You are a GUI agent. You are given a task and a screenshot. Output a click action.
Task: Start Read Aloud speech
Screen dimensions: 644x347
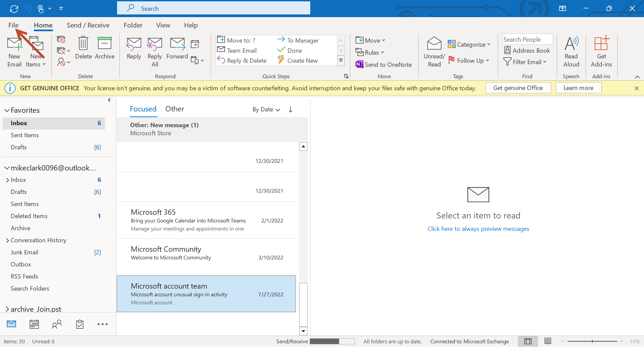pos(571,51)
